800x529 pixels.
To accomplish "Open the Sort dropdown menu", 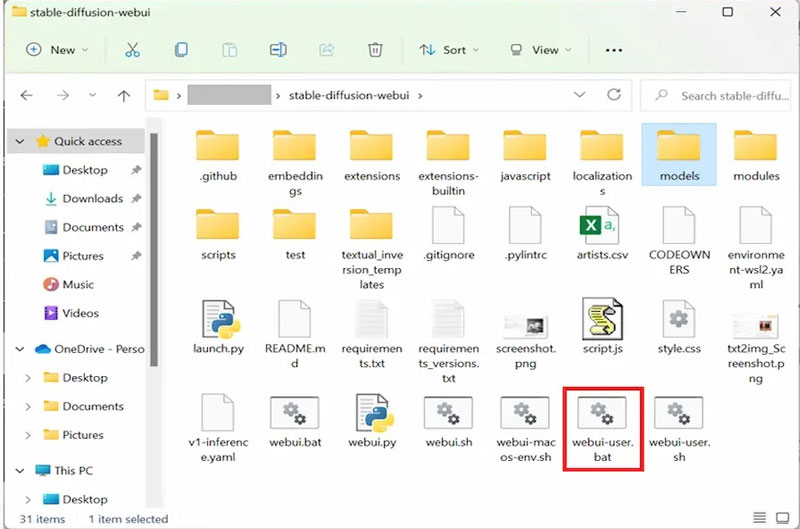I will point(448,49).
